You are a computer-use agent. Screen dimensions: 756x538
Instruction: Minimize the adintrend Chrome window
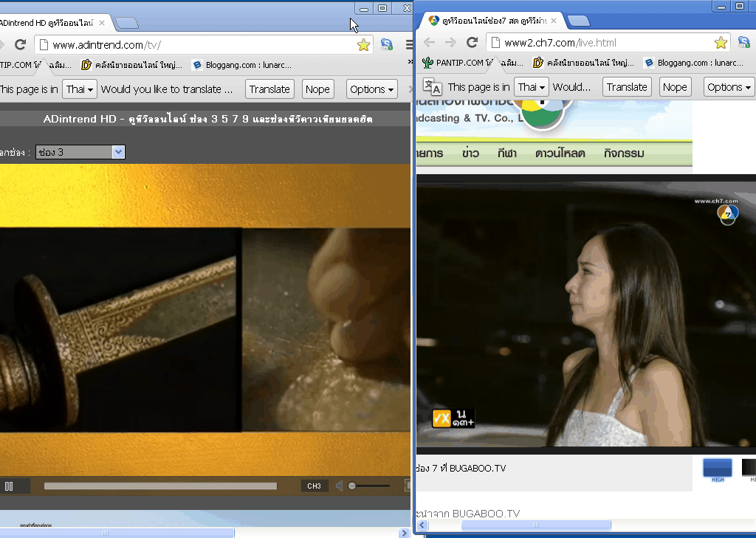click(364, 8)
